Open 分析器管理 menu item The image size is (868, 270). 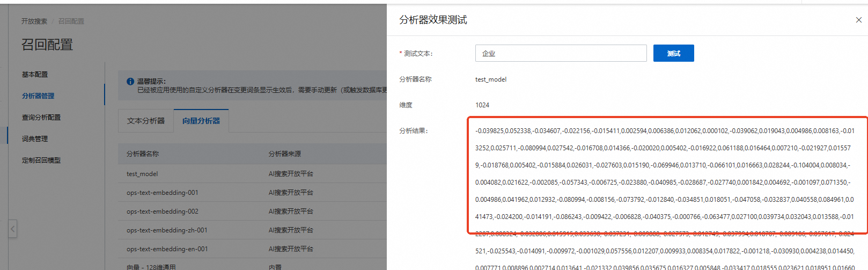point(38,96)
